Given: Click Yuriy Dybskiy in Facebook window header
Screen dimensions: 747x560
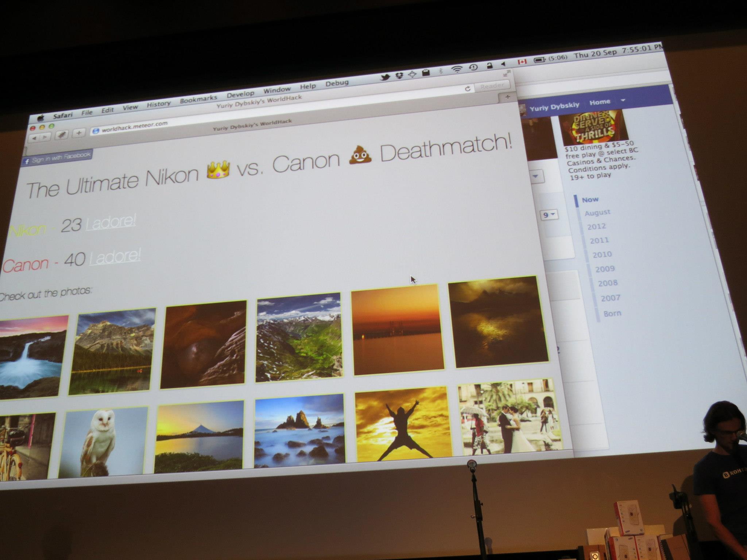Looking at the screenshot, I should tap(554, 106).
